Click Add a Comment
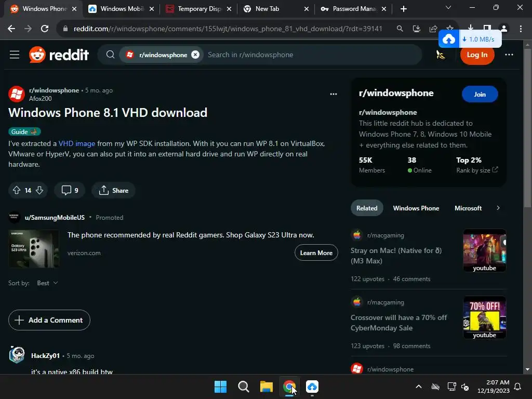Screen dimensions: 532x399 coord(49,320)
